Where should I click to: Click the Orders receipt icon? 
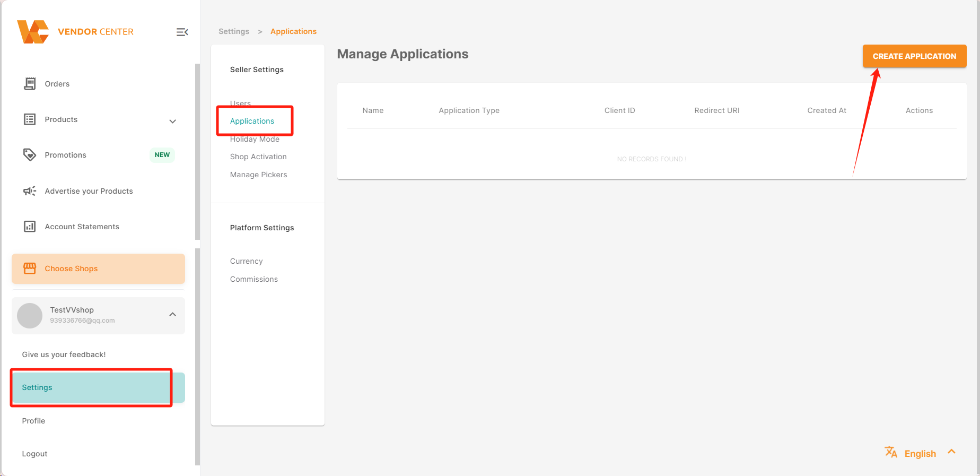point(30,84)
